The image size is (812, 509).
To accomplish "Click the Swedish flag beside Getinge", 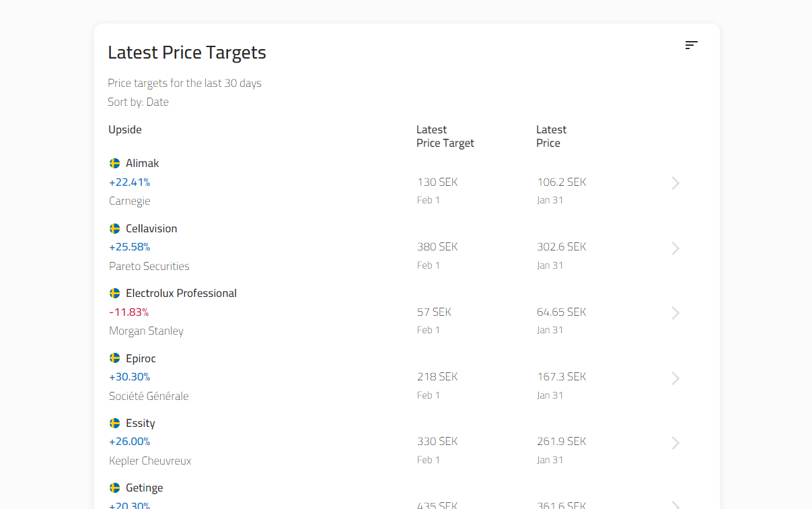I will pos(114,488).
